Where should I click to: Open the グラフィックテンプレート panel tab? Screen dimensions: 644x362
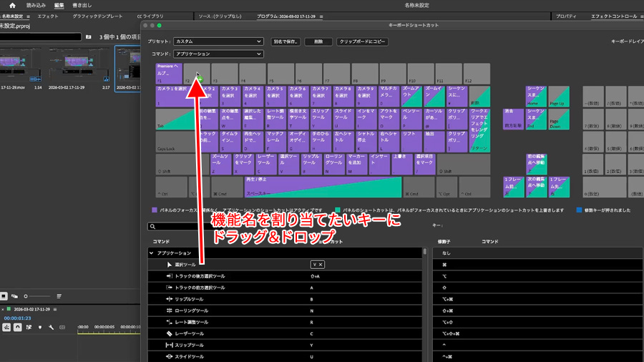97,16
